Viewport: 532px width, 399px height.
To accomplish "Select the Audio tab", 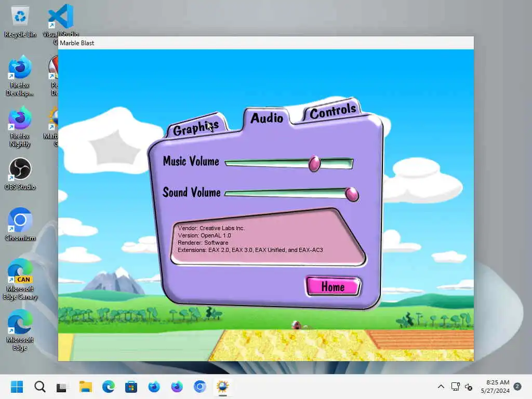I will click(x=267, y=118).
